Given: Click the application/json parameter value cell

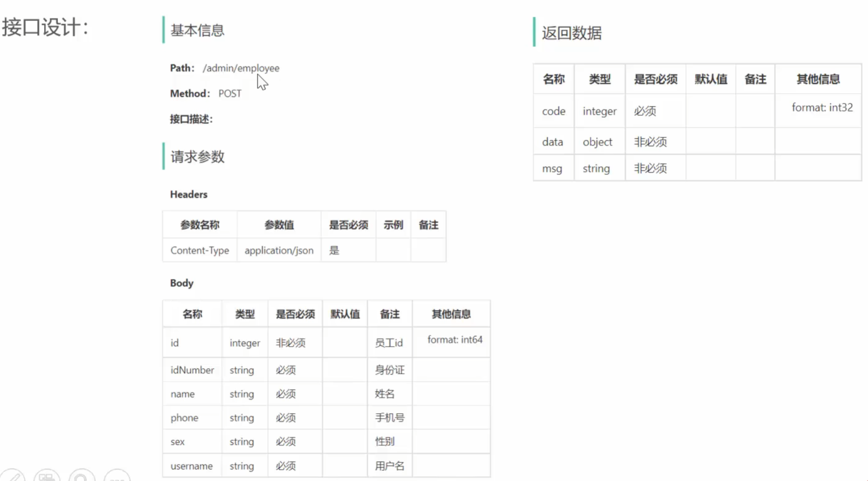Looking at the screenshot, I should point(279,250).
